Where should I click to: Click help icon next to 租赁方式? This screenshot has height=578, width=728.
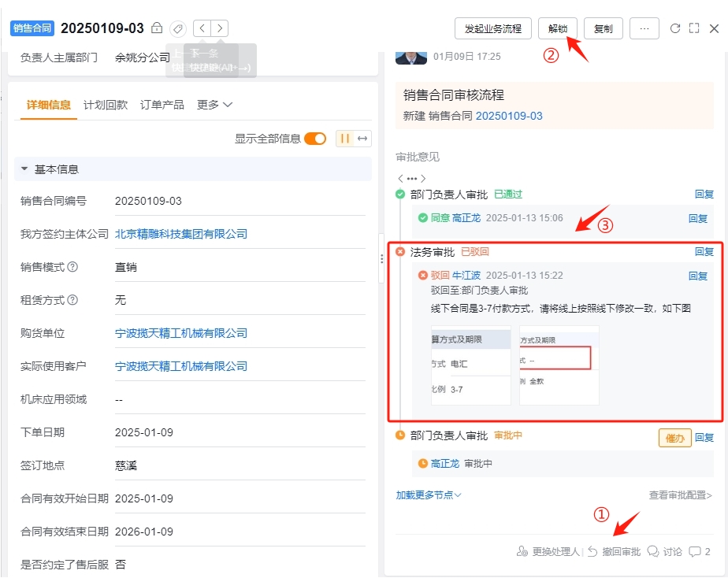pos(72,300)
